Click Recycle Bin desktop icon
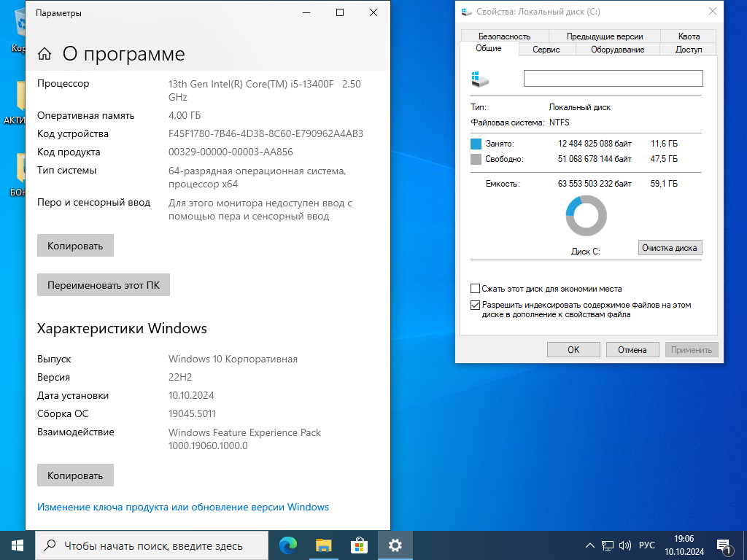 click(x=18, y=28)
